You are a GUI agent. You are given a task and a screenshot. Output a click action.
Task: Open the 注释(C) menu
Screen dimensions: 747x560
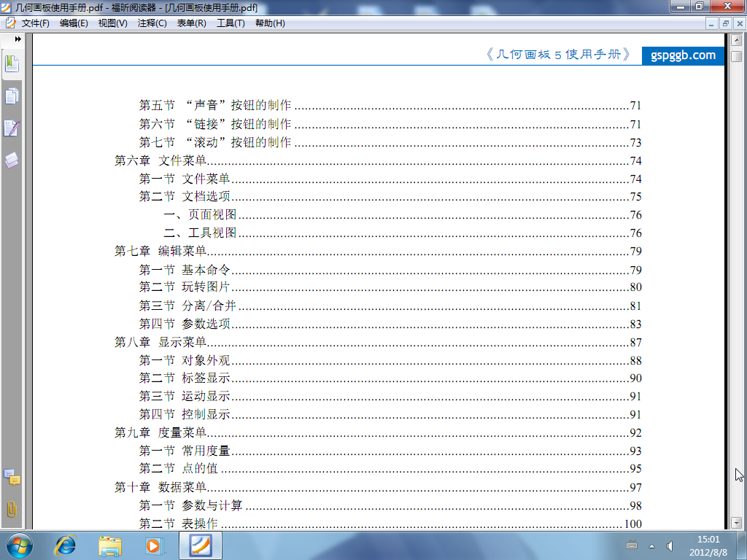[152, 23]
